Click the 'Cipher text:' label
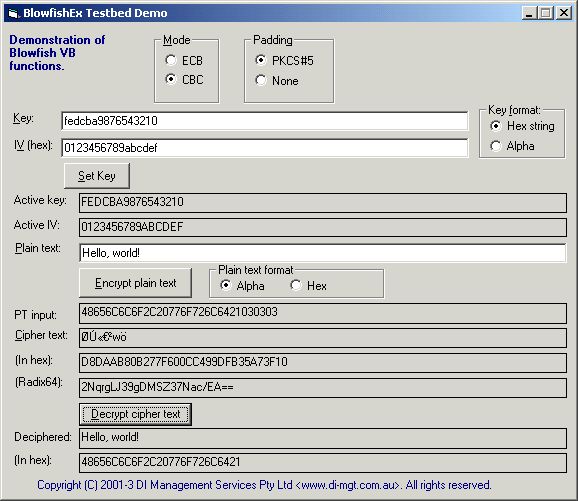This screenshot has width=578, height=501. 41,335
